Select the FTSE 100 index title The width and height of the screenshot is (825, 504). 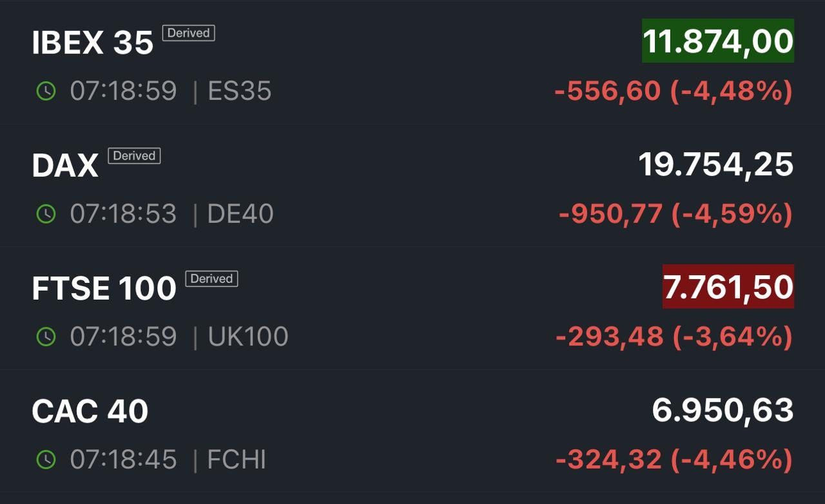[x=104, y=289]
